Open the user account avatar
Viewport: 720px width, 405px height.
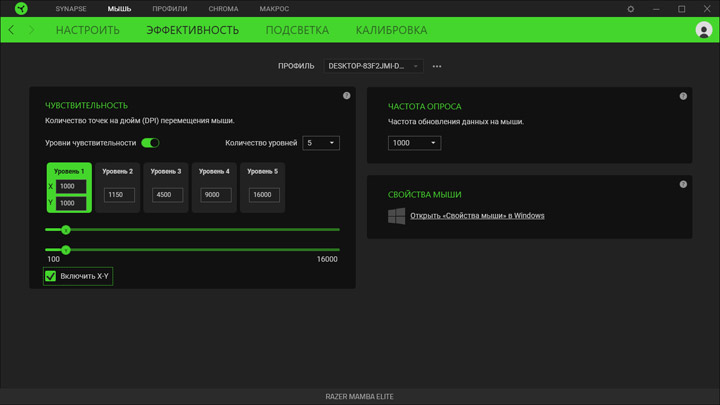(703, 30)
